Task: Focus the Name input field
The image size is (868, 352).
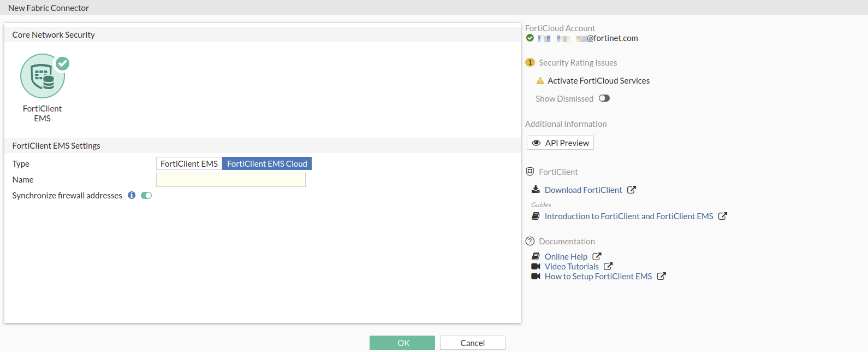Action: tap(231, 180)
